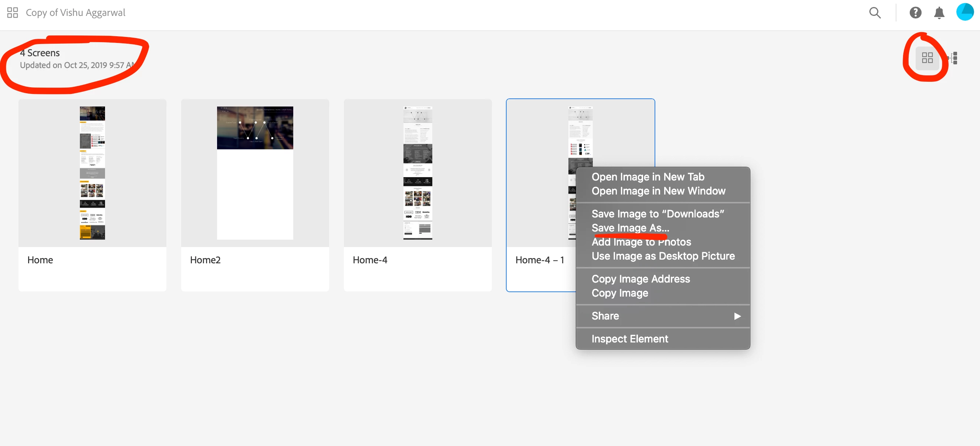Image resolution: width=980 pixels, height=446 pixels.
Task: Click the Copy of Vishu Aggarwal title
Action: [x=75, y=13]
